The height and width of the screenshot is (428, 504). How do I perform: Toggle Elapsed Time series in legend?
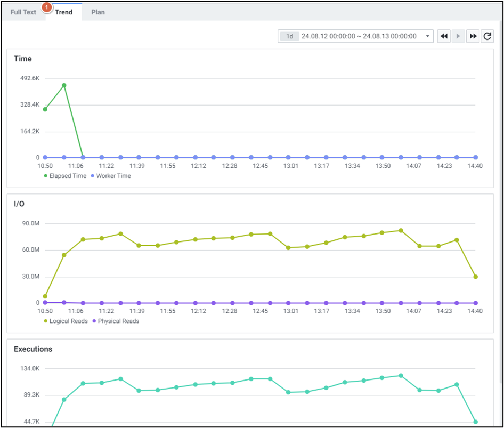click(x=65, y=176)
